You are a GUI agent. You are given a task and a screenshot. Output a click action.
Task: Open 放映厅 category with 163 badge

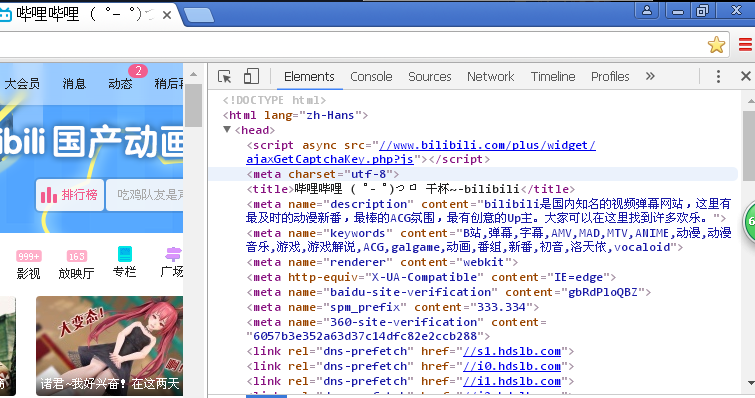point(76,265)
